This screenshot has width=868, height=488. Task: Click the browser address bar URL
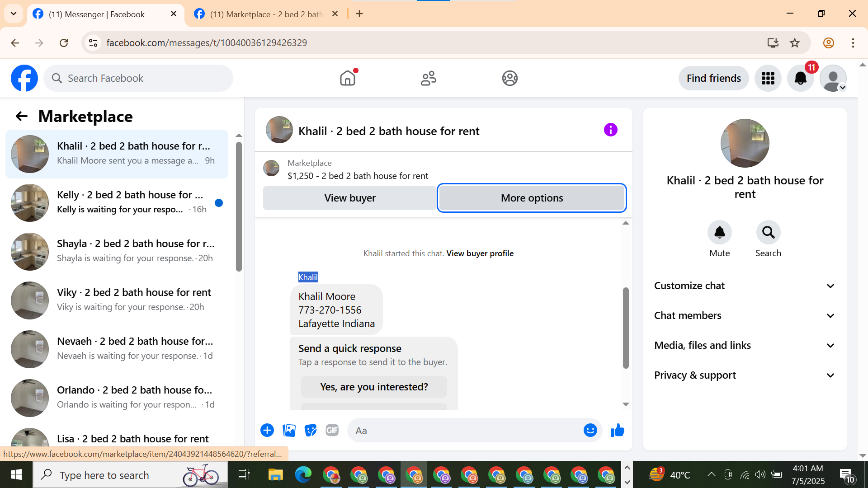click(207, 43)
